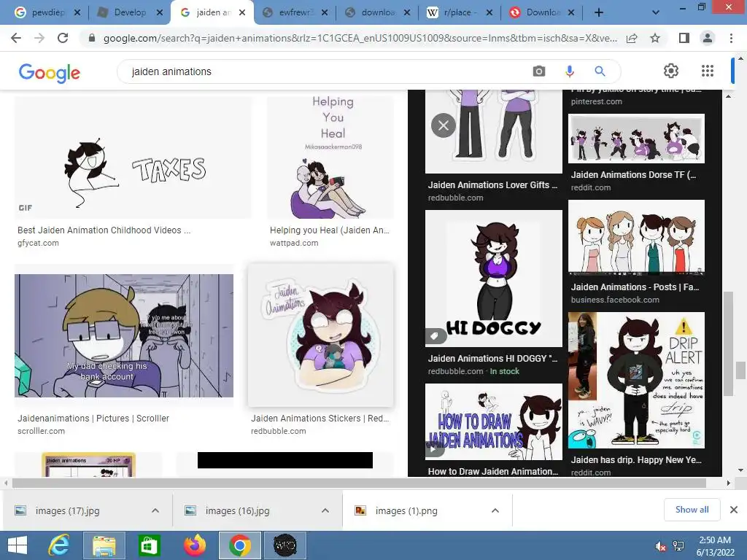Screen dimensions: 747x560
Task: Go back to the previous page
Action: point(16,38)
